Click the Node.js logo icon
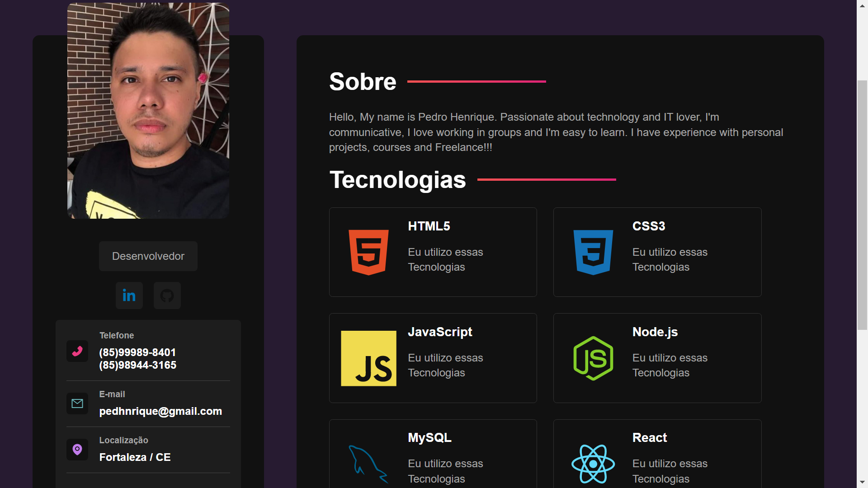 point(593,358)
